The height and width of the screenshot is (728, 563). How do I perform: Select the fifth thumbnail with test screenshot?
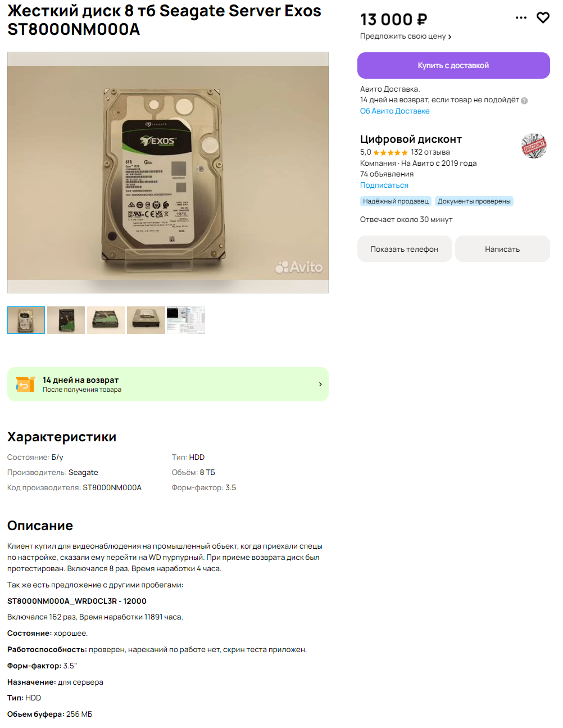click(x=186, y=320)
